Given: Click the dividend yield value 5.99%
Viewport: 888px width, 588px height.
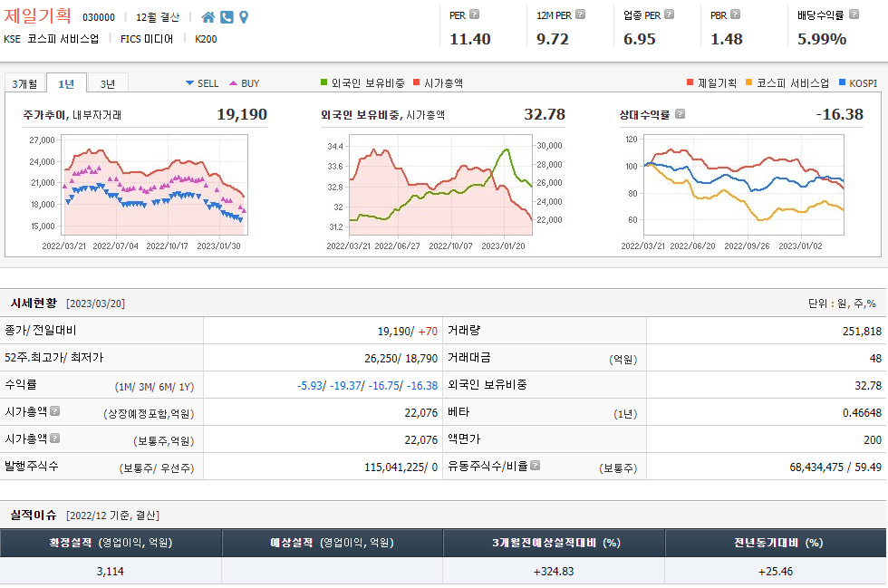Looking at the screenshot, I should pos(822,39).
